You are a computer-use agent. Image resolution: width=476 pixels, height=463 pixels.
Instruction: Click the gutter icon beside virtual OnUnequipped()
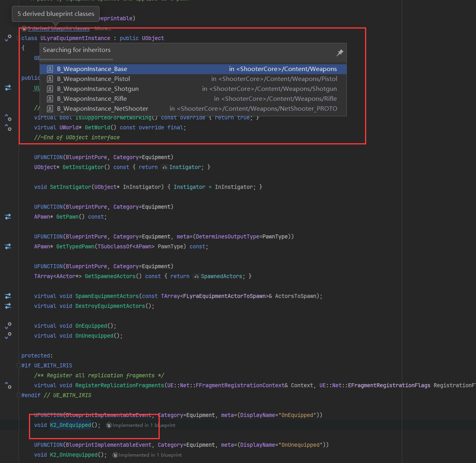8,336
